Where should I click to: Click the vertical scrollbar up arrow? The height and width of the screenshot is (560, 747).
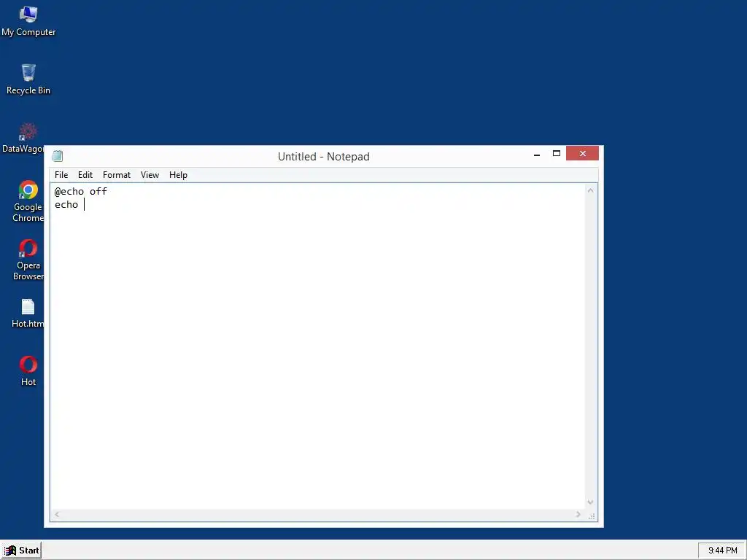point(591,190)
